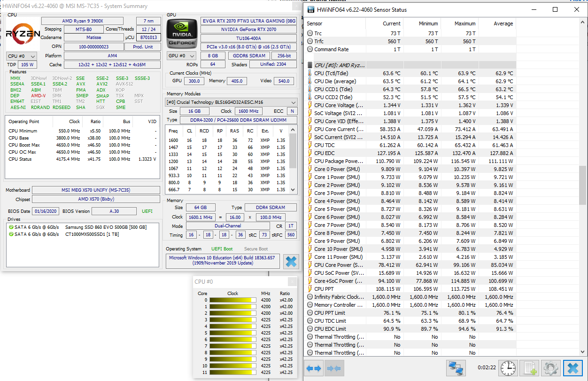Image resolution: width=588 pixels, height=381 pixels.
Task: Click the UEFI Boot label
Action: click(222, 249)
